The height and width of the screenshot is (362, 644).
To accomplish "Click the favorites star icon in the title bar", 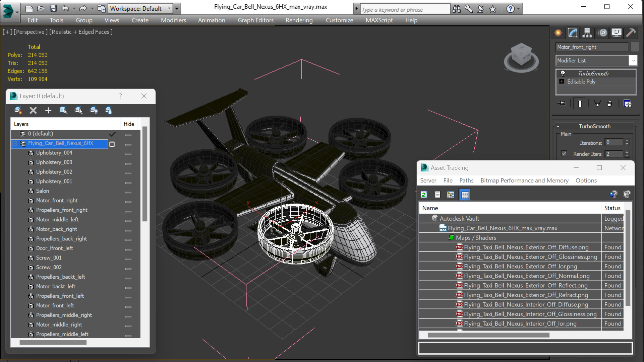I will (492, 9).
